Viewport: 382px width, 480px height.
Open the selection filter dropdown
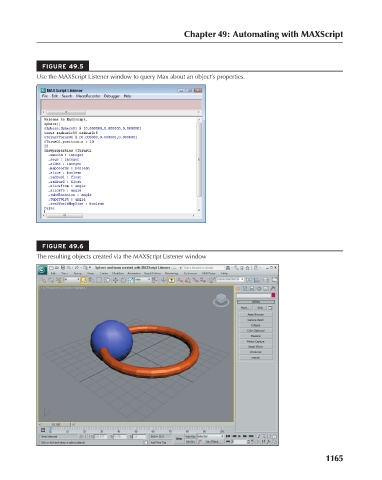(x=71, y=280)
